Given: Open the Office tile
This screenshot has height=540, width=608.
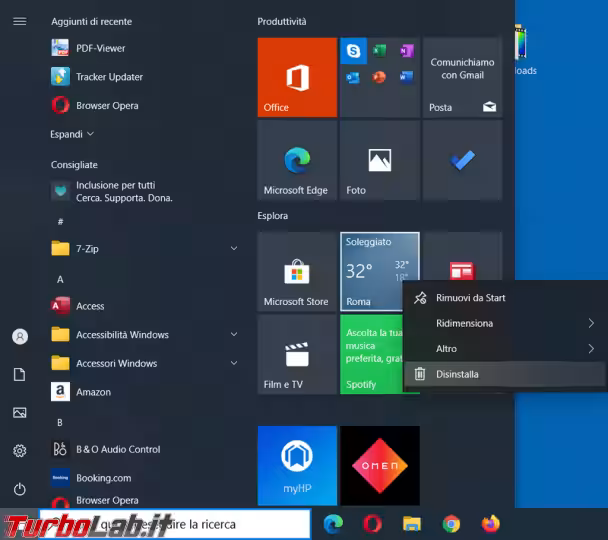Looking at the screenshot, I should (297, 77).
